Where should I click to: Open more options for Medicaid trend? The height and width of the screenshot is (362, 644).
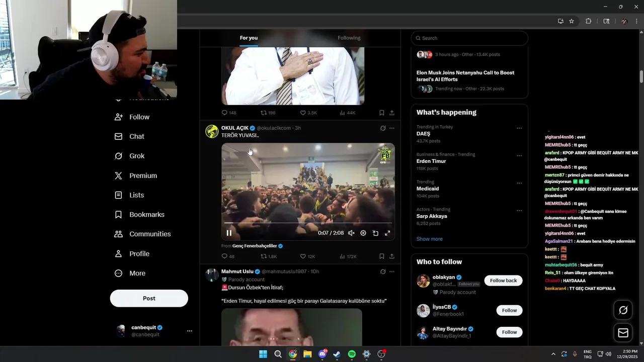pos(519,183)
